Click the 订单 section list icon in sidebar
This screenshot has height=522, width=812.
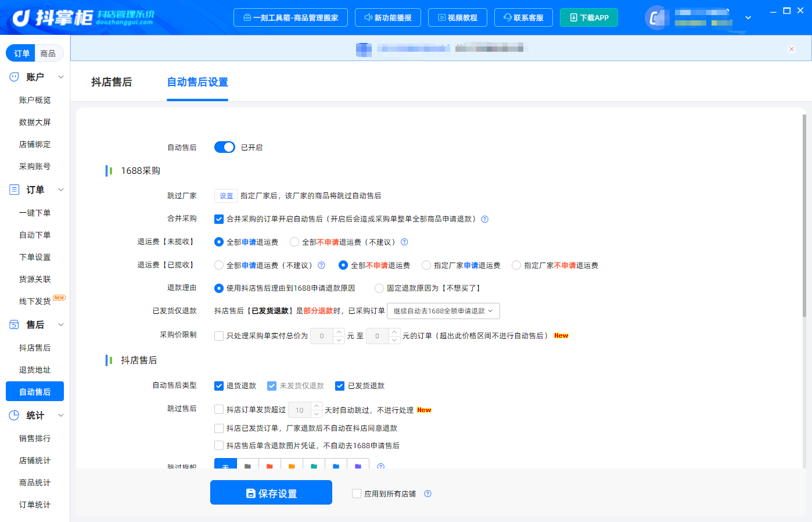click(x=14, y=190)
